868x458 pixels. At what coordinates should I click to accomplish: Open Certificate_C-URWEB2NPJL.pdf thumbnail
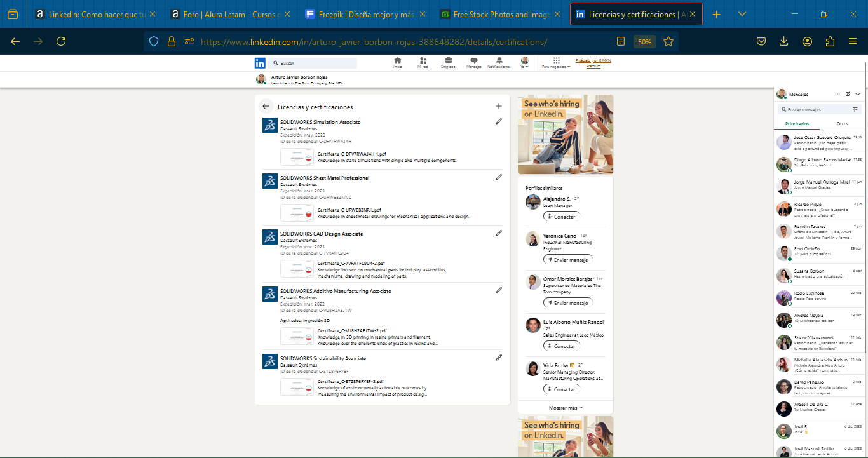297,213
